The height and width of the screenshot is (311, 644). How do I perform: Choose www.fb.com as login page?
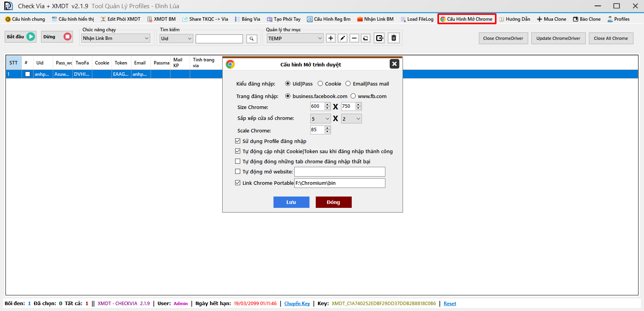[353, 96]
